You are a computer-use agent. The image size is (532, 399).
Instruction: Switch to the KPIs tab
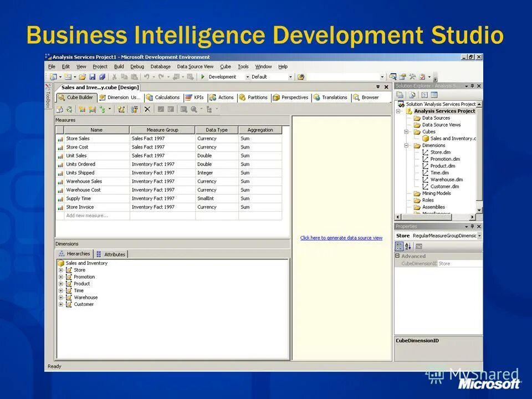(195, 98)
